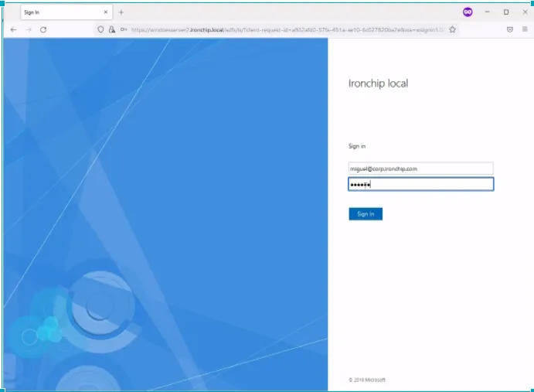Open the Firefox hamburger application menu
The image size is (534, 392).
pos(525,29)
